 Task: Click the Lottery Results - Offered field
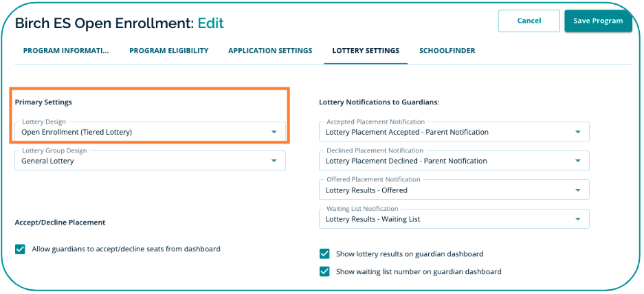(440, 190)
